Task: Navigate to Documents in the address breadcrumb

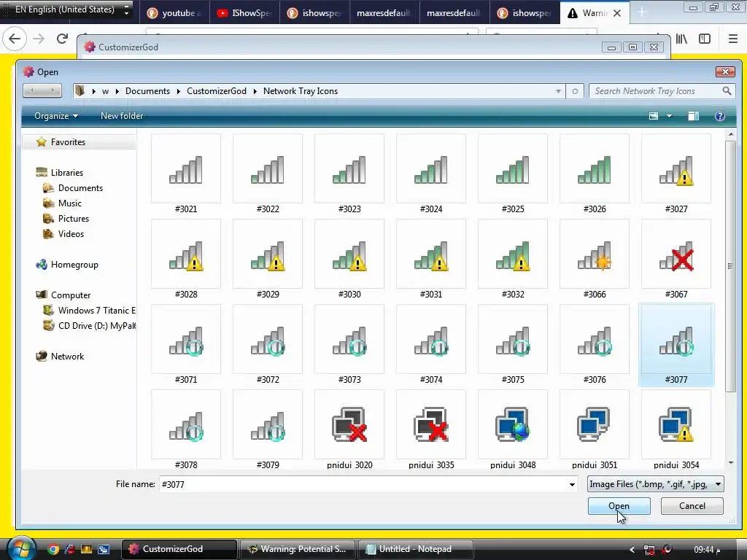Action: coord(147,91)
